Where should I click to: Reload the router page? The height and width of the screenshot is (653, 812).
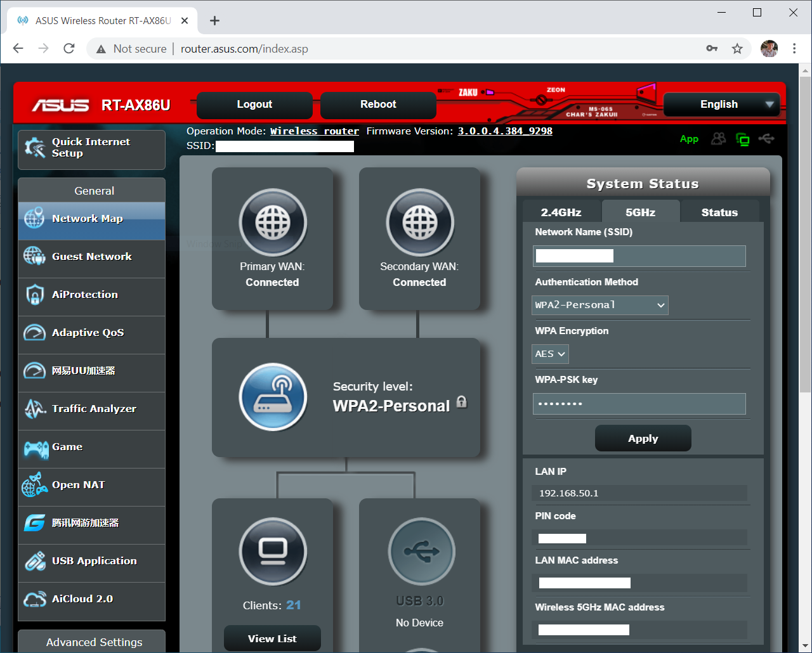tap(69, 48)
